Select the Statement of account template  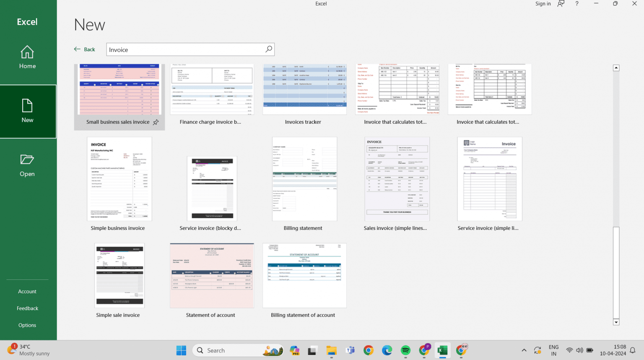pyautogui.click(x=212, y=276)
